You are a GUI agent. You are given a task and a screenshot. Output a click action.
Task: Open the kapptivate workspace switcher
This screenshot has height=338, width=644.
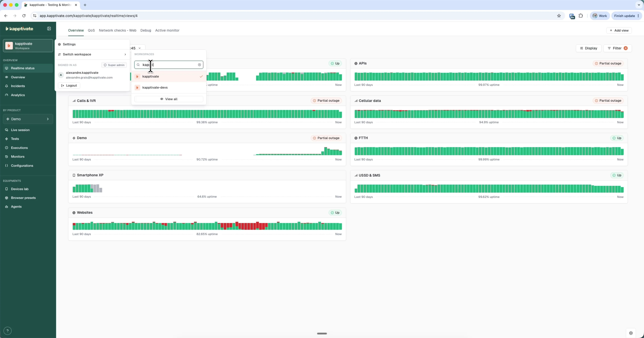(28, 46)
